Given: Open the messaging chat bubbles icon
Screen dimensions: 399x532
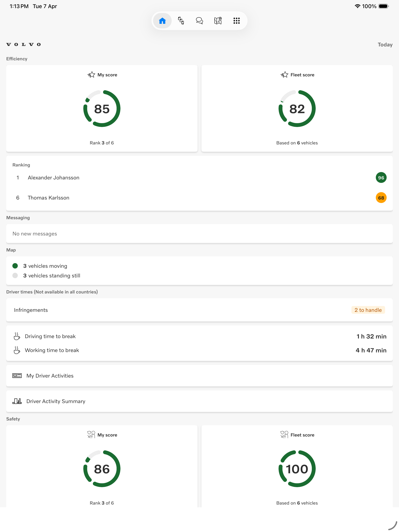Looking at the screenshot, I should (x=199, y=21).
